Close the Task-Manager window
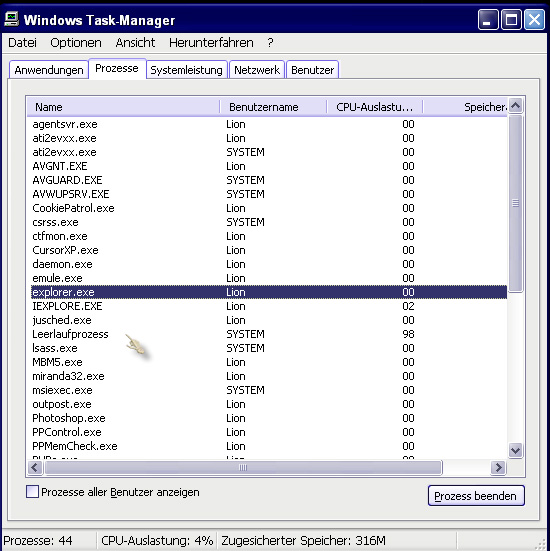The image size is (550, 551). 534,20
